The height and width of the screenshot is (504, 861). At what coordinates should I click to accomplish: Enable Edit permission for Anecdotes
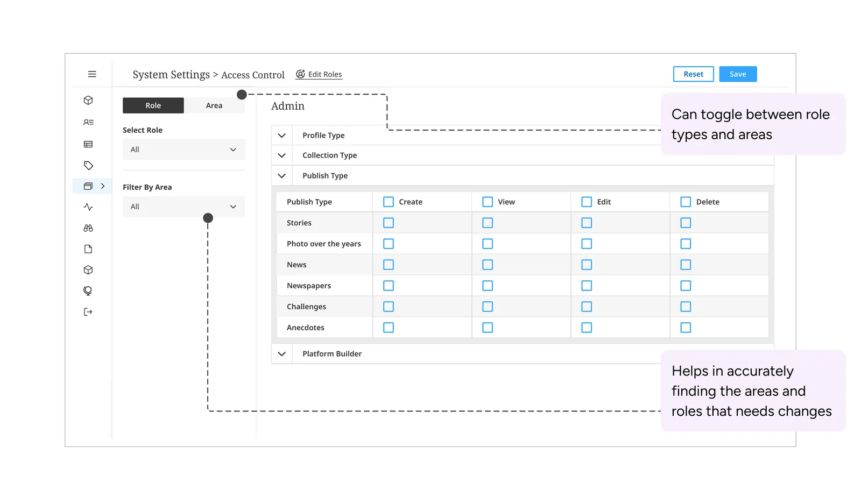click(x=587, y=328)
